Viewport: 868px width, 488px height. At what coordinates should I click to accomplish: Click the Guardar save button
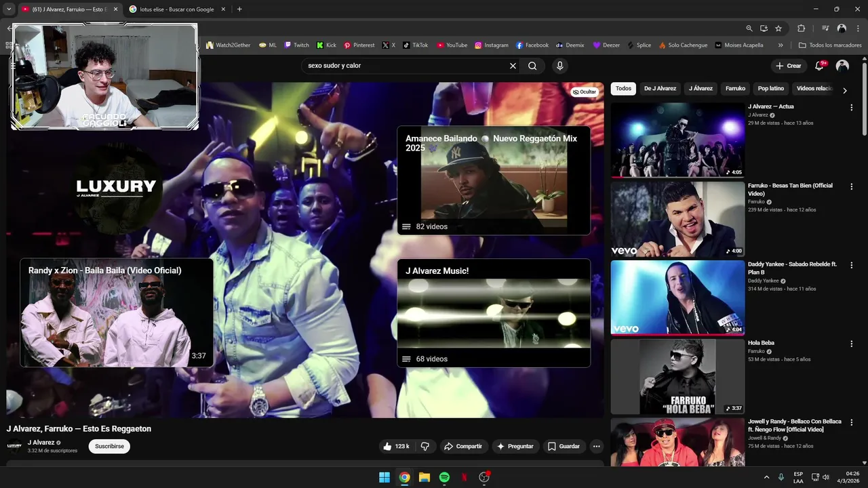tap(564, 446)
